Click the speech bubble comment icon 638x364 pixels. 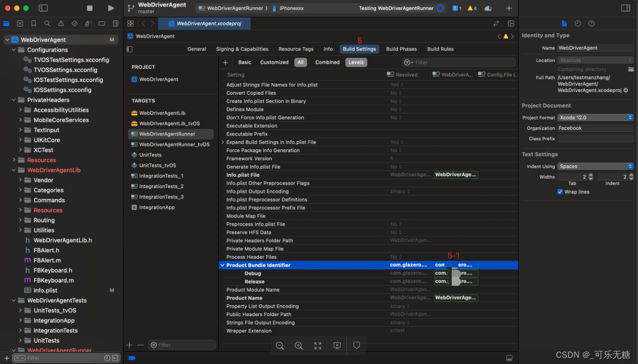click(356, 346)
